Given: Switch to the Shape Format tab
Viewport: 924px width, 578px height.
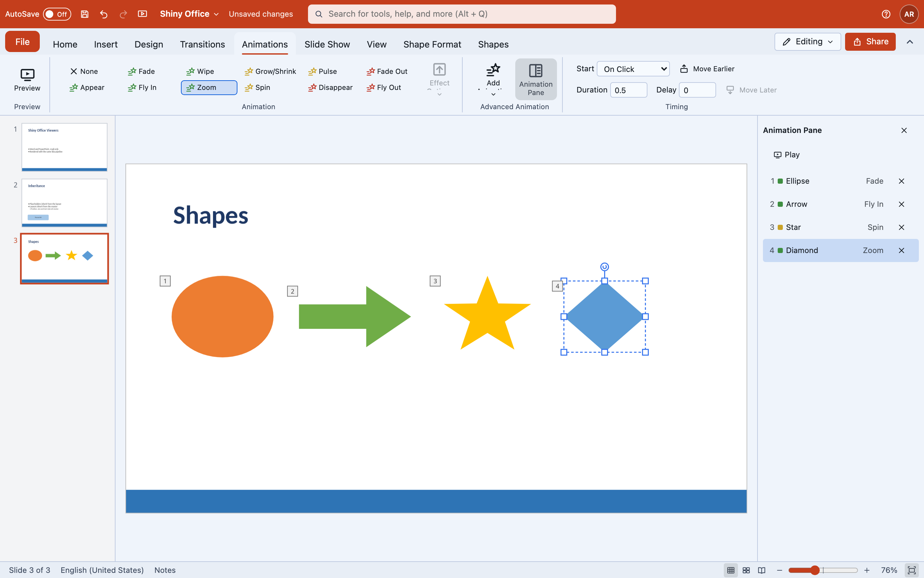Looking at the screenshot, I should tap(432, 44).
